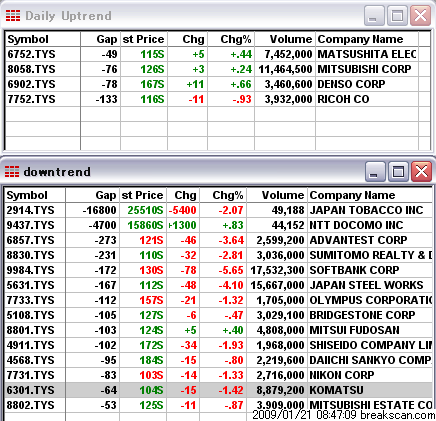Sort downtrend table by Volume header
Image resolution: width=436 pixels, height=421 pixels.
click(x=277, y=195)
